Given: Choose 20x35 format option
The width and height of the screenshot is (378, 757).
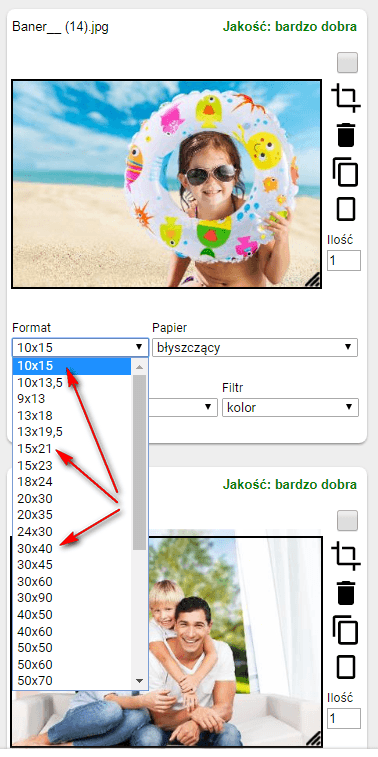Looking at the screenshot, I should pyautogui.click(x=72, y=515).
